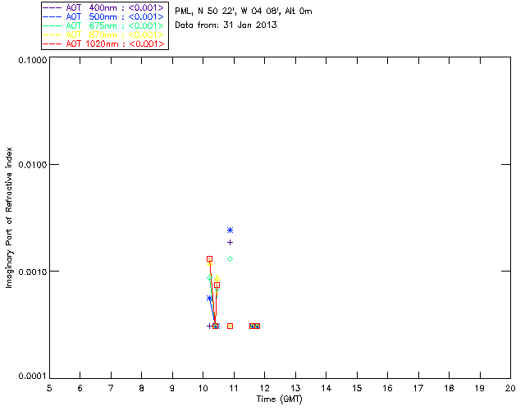Click the x-axis tick label 20

point(510,388)
